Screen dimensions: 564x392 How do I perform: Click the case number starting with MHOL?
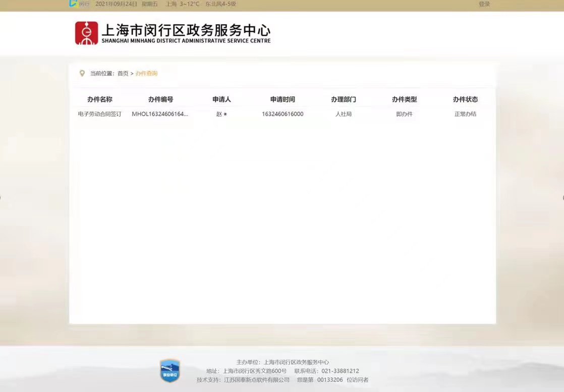(x=160, y=114)
